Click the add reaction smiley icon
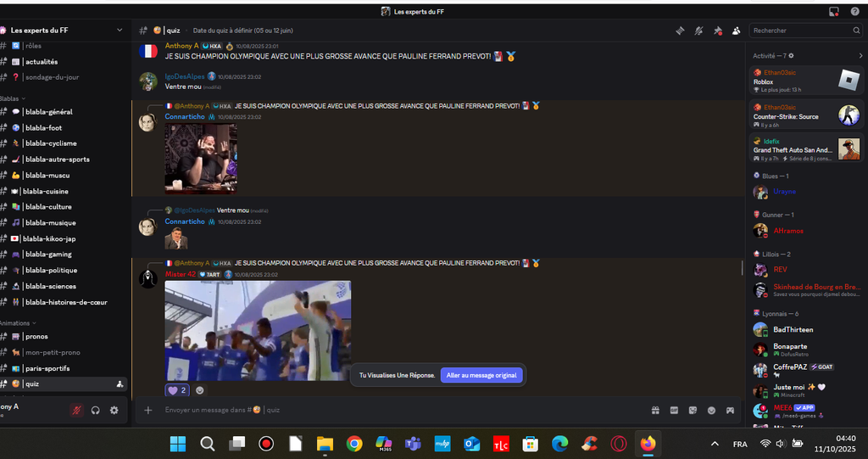Viewport: 868px width, 459px height. pos(200,390)
